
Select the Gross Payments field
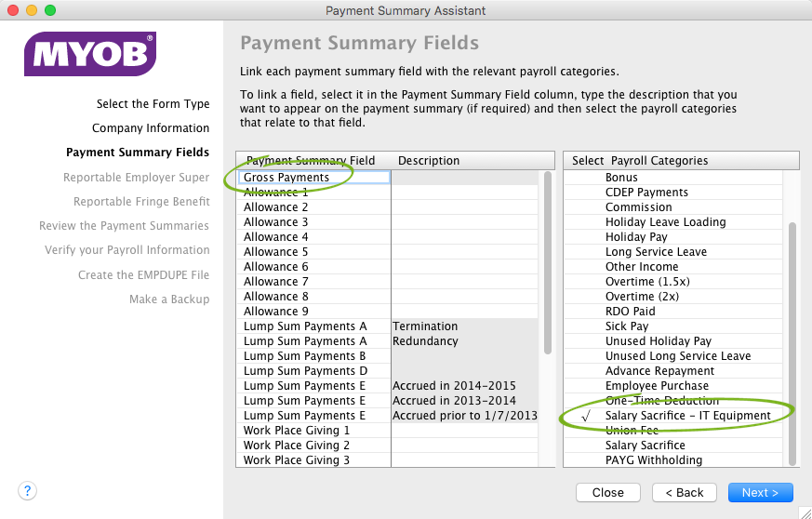(x=313, y=177)
